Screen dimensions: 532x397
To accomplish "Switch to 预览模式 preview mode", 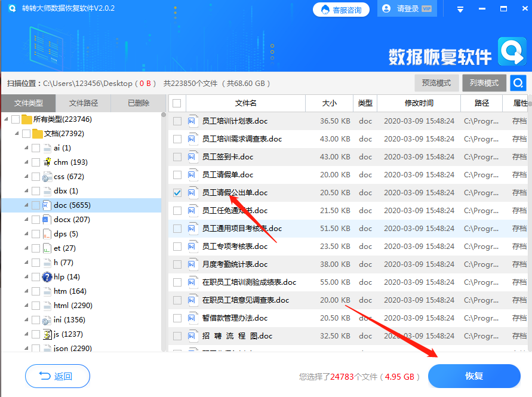I will [437, 84].
